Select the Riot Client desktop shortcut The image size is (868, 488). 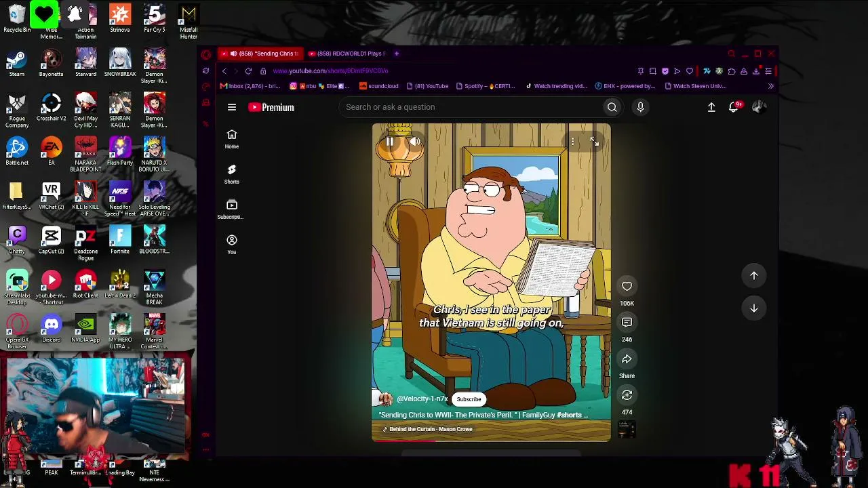click(x=85, y=284)
